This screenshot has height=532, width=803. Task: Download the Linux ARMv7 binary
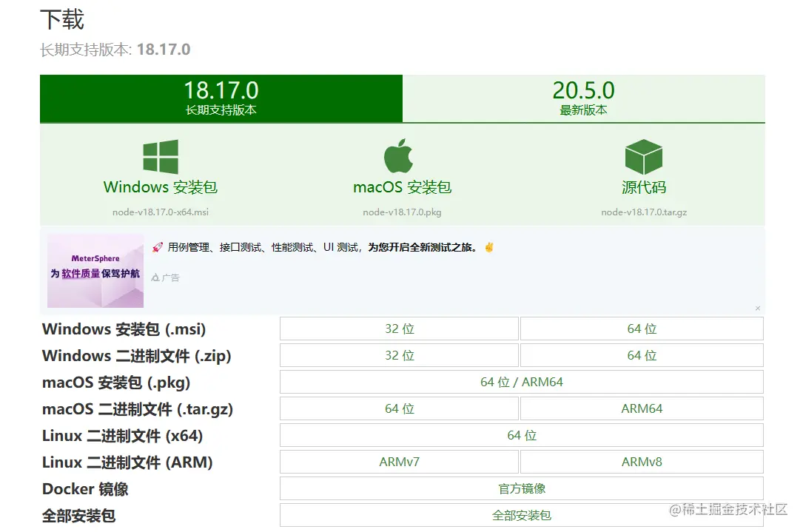(399, 462)
